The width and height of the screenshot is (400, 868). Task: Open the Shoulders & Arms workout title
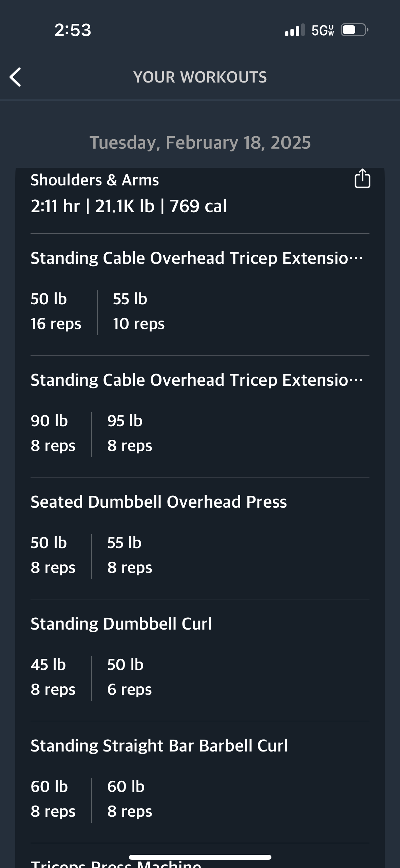click(95, 180)
